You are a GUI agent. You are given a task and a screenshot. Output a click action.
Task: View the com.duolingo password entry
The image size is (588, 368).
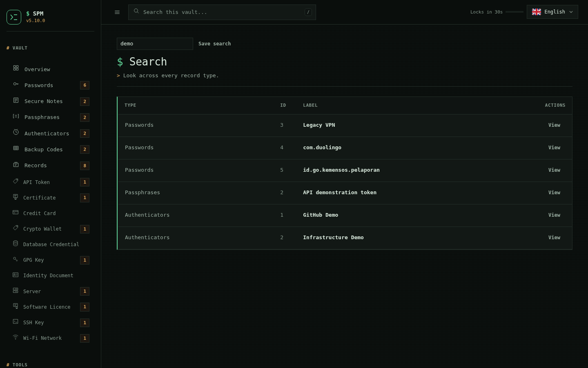point(554,148)
